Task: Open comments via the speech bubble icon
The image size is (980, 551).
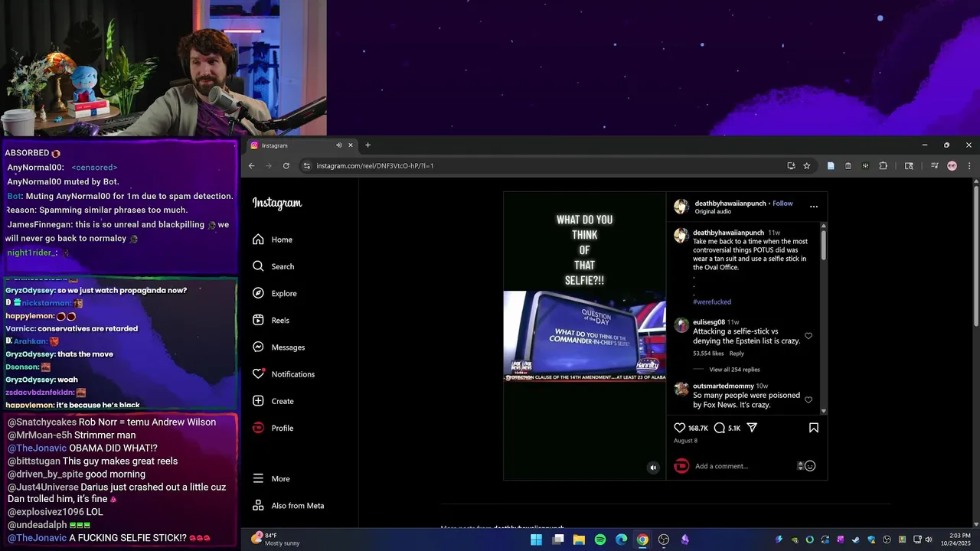Action: coord(720,428)
